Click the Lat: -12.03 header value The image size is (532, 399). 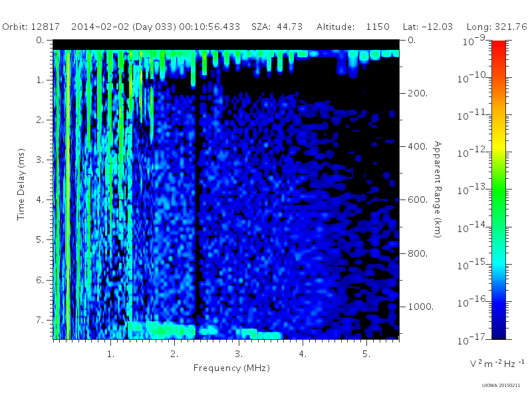(x=428, y=27)
